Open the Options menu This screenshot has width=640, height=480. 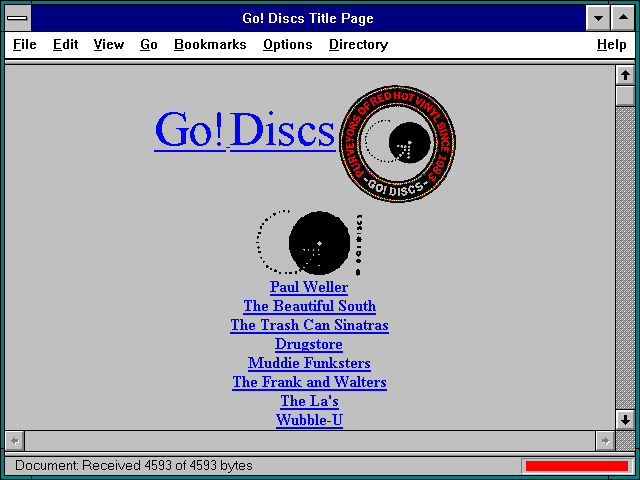(x=288, y=44)
